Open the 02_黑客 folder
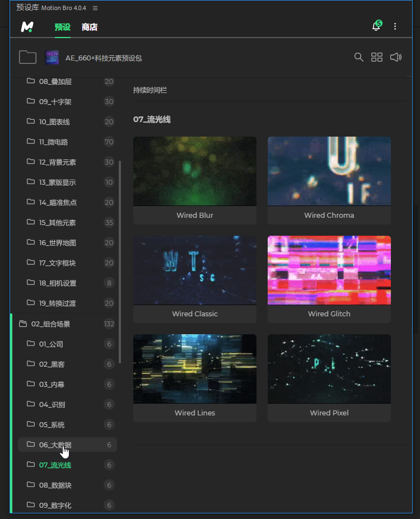The height and width of the screenshot is (519, 420). tap(68, 364)
